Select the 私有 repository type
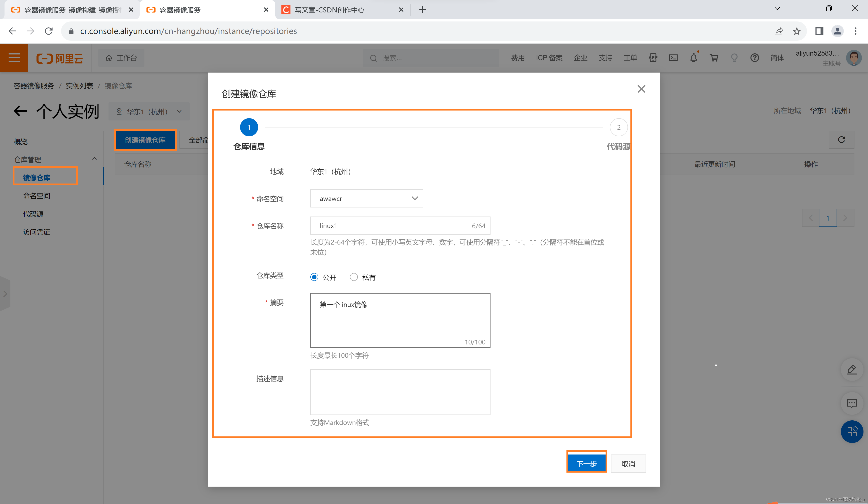Screen dimensions: 868x504 [354, 277]
